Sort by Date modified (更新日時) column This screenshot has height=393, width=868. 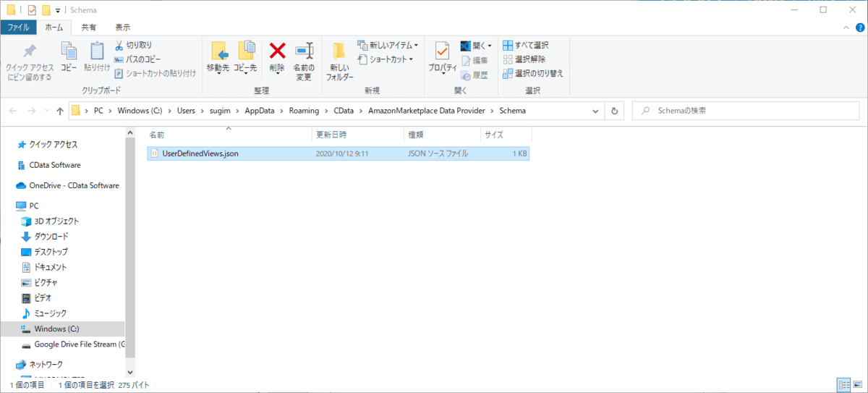[358, 135]
